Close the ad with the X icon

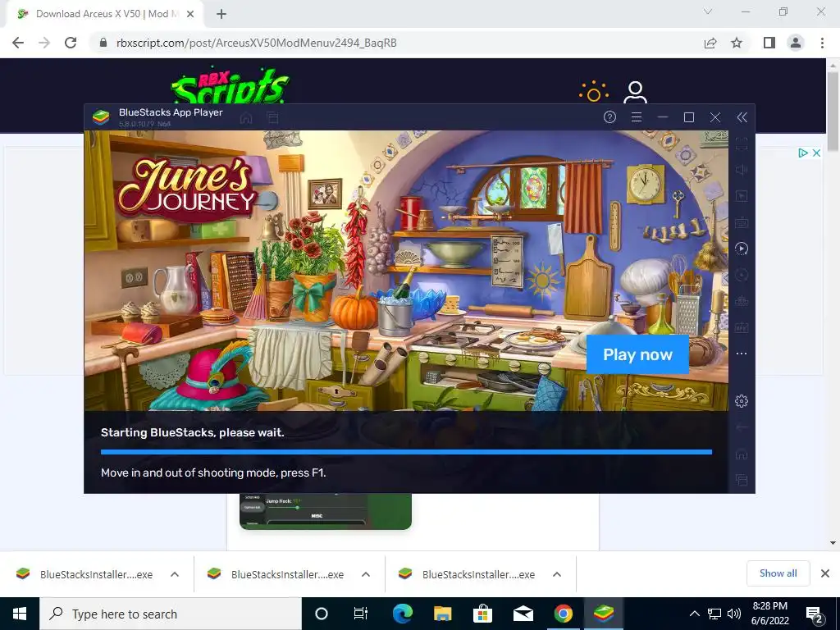click(816, 153)
